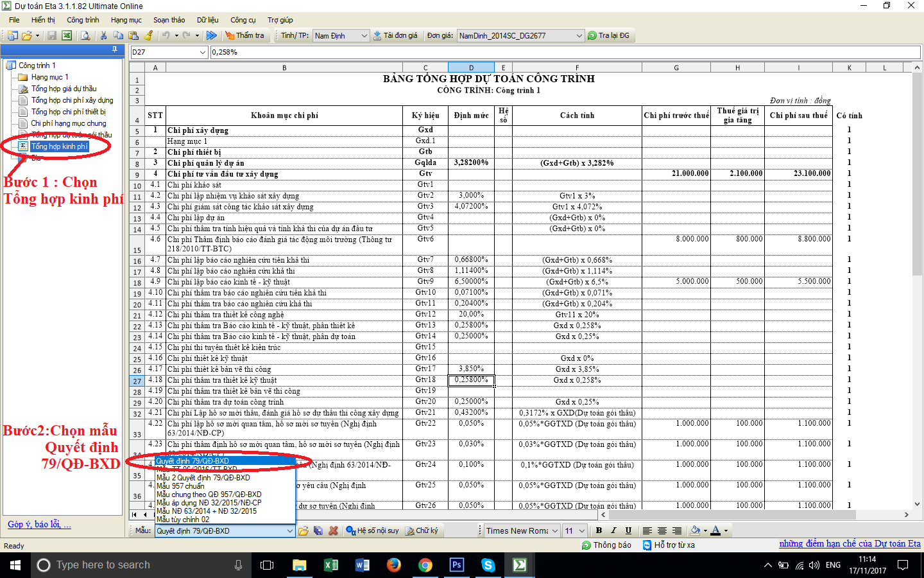Click the font color A swatch
The width and height of the screenshot is (924, 578).
pyautogui.click(x=715, y=530)
